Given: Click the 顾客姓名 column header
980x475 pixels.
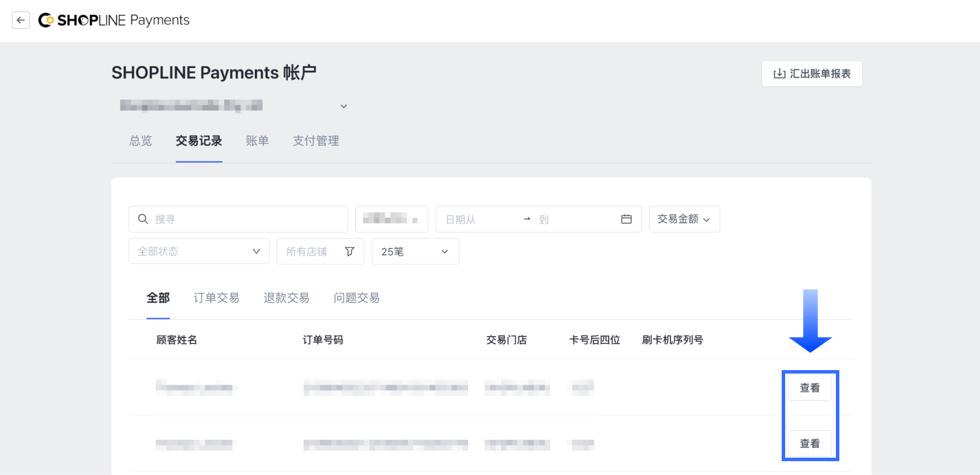Looking at the screenshot, I should pos(176,340).
